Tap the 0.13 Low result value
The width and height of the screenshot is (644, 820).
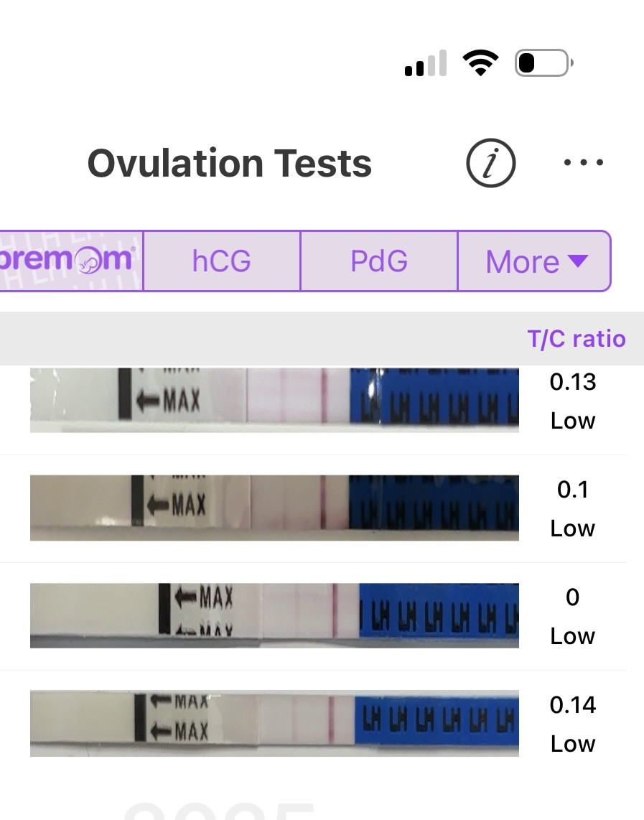[573, 401]
